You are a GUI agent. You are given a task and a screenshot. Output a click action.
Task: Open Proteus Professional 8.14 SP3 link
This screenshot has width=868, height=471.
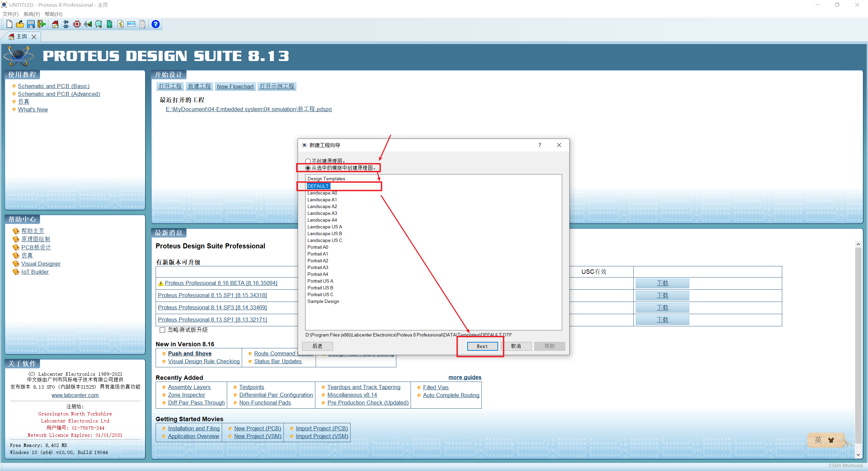click(212, 307)
